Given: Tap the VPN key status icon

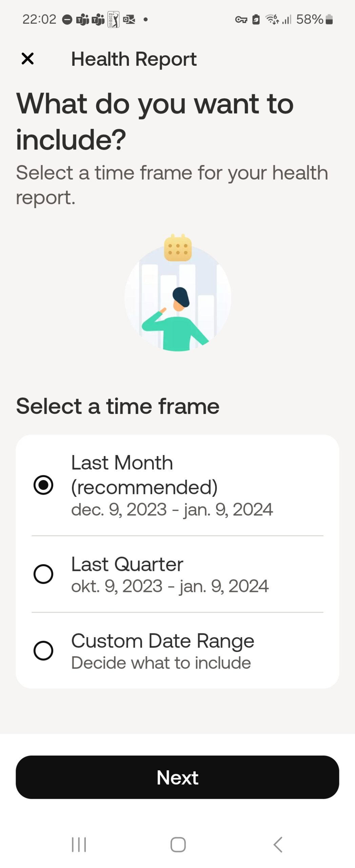Looking at the screenshot, I should pyautogui.click(x=241, y=20).
